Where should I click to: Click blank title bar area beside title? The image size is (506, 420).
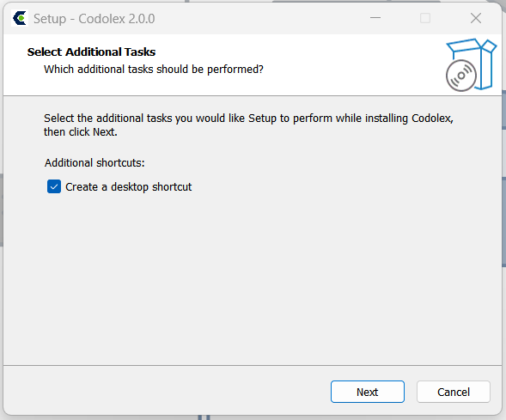[x=259, y=18]
